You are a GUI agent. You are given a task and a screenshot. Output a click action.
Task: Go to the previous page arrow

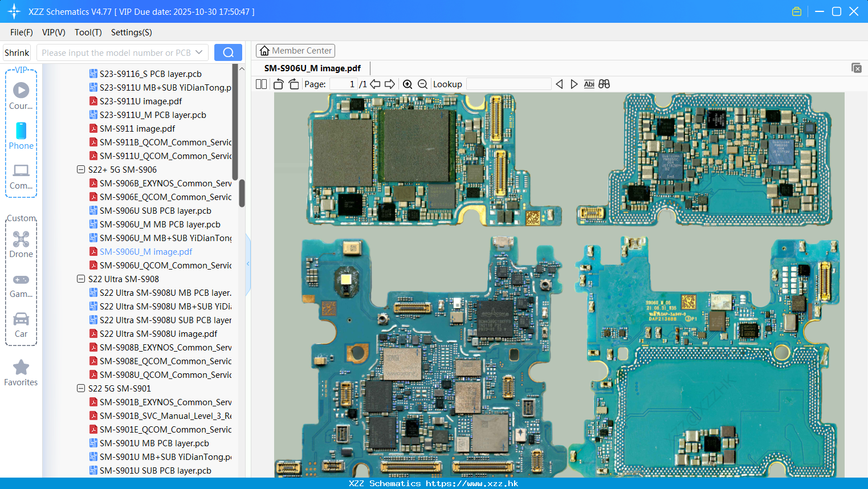(x=375, y=84)
